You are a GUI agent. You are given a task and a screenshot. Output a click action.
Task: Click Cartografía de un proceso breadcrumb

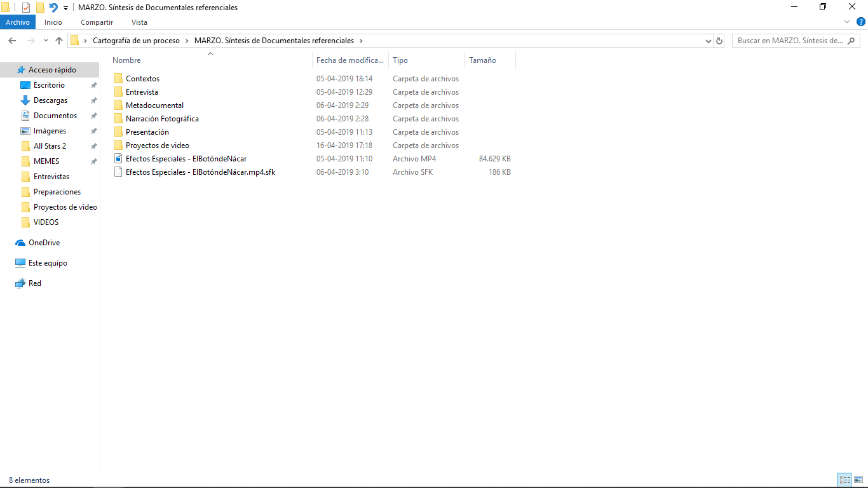(136, 41)
